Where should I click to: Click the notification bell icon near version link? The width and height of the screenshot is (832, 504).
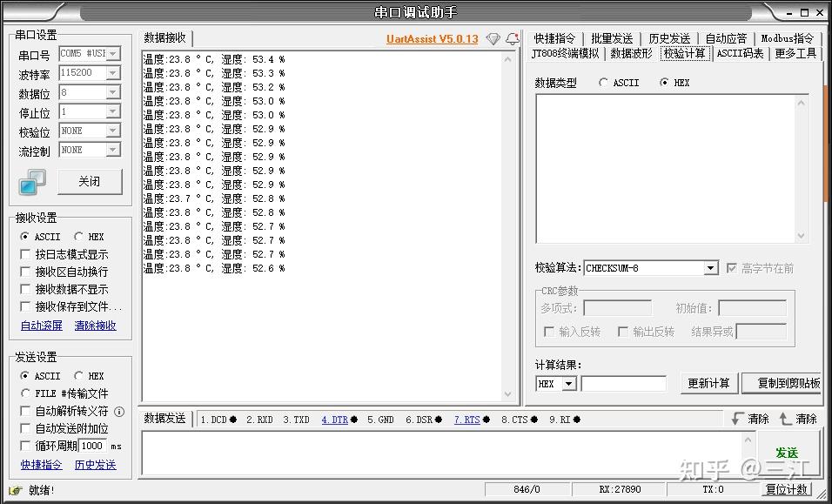(512, 38)
